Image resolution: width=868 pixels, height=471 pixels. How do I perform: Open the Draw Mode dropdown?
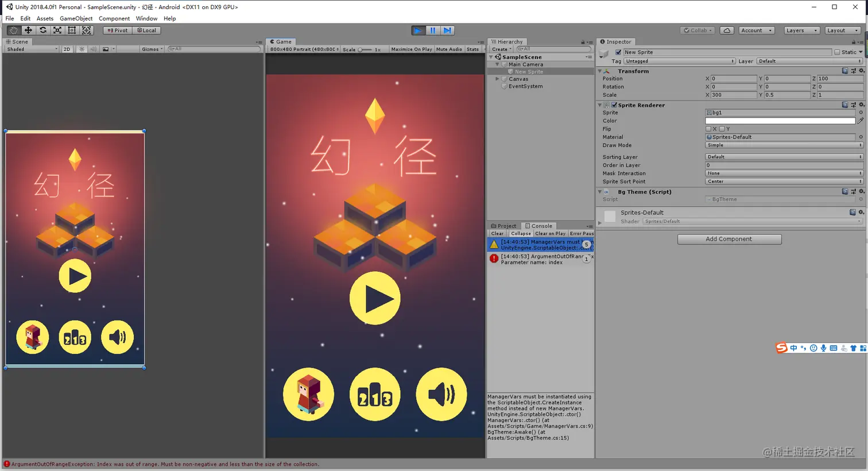(784, 145)
